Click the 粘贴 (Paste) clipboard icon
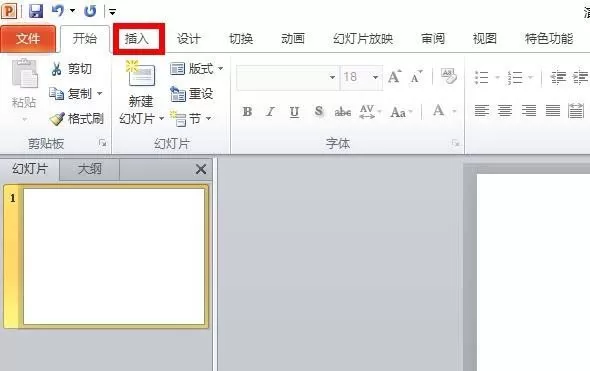590x371 pixels. pos(24,73)
